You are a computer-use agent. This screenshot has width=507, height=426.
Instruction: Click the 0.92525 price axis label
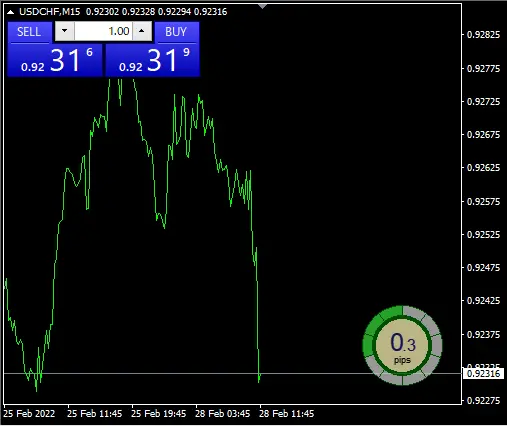click(483, 235)
